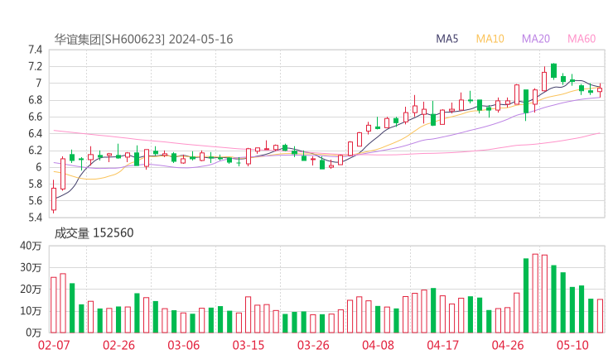Toggle the MA5 legend line
The image size is (613, 364).
click(x=447, y=39)
